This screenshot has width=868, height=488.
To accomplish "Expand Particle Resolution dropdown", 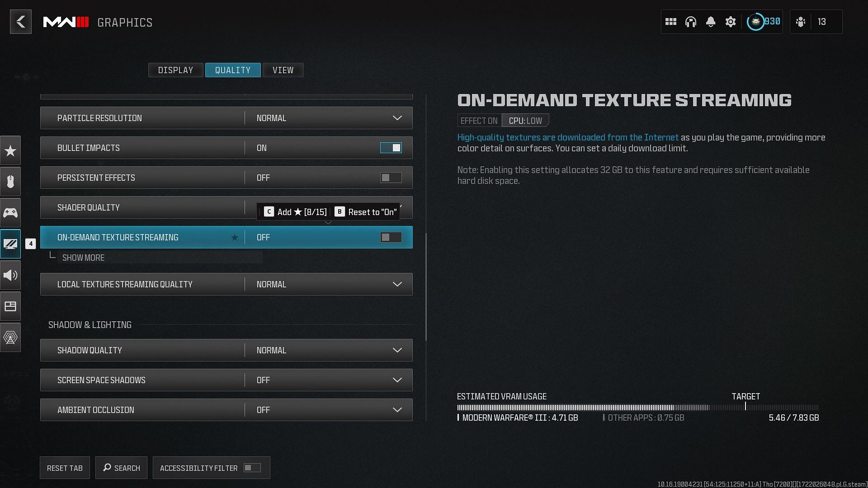I will click(x=396, y=117).
